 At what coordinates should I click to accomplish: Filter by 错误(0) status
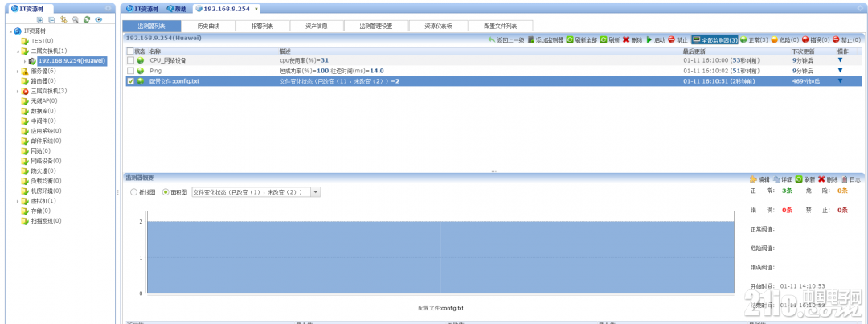[x=816, y=40]
